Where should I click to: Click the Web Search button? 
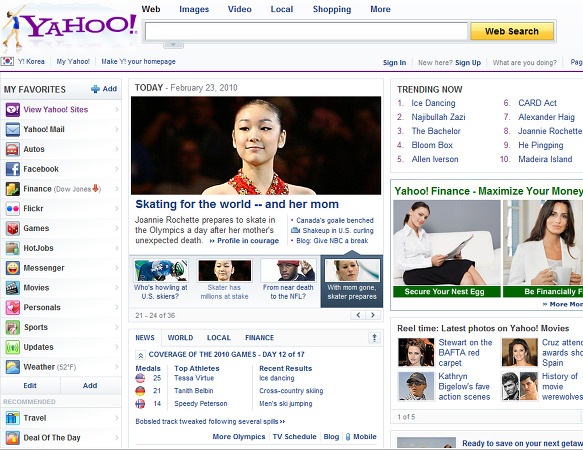tap(512, 31)
